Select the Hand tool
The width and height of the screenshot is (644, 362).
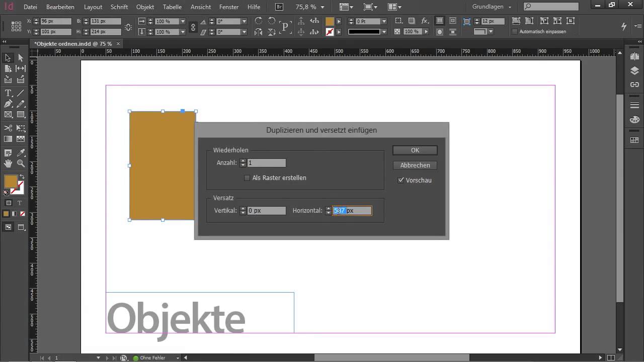click(8, 163)
